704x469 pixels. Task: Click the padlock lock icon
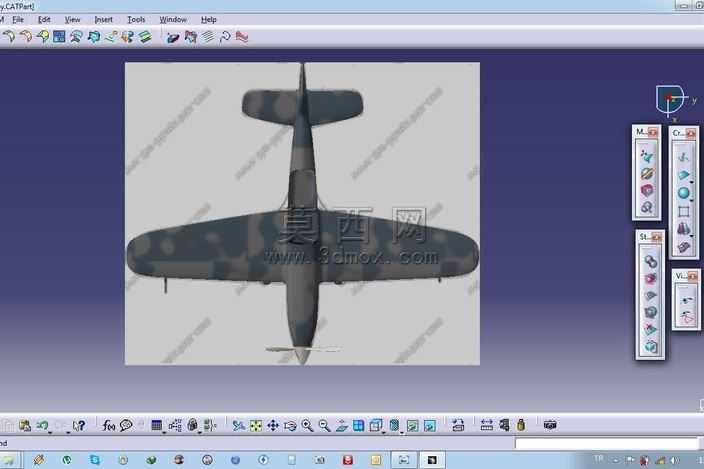pos(193,425)
